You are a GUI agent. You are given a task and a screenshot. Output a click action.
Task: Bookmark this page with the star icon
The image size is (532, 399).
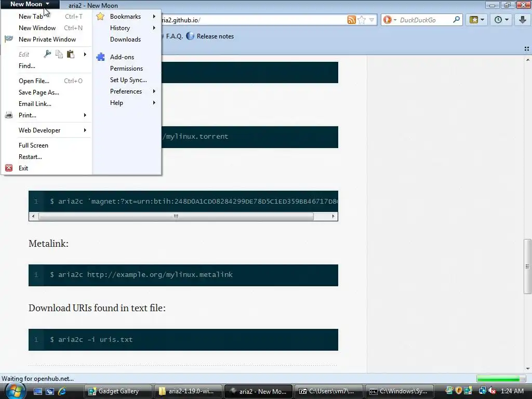coord(362,20)
